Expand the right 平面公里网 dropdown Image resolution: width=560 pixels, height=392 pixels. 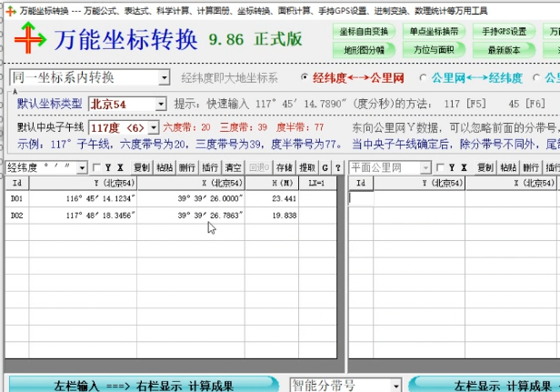point(425,167)
